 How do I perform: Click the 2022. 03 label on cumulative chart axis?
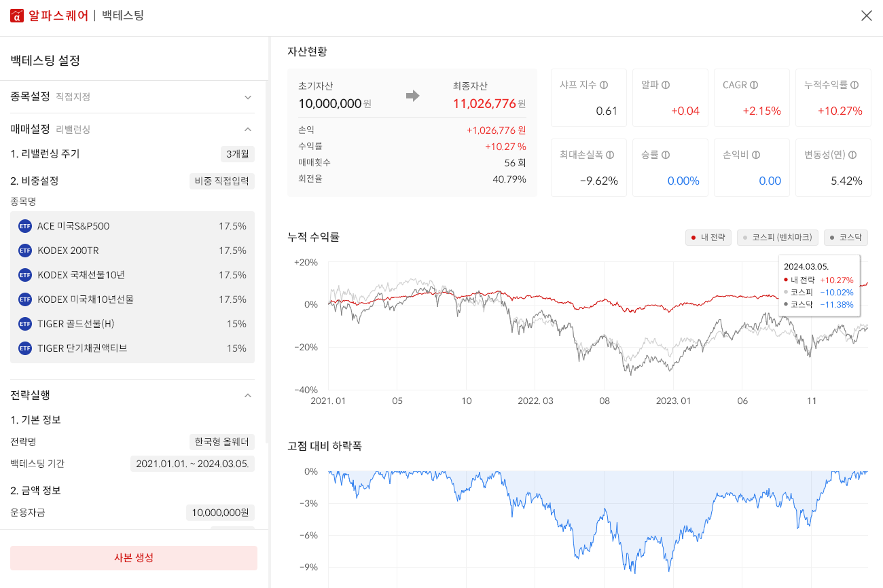point(535,401)
